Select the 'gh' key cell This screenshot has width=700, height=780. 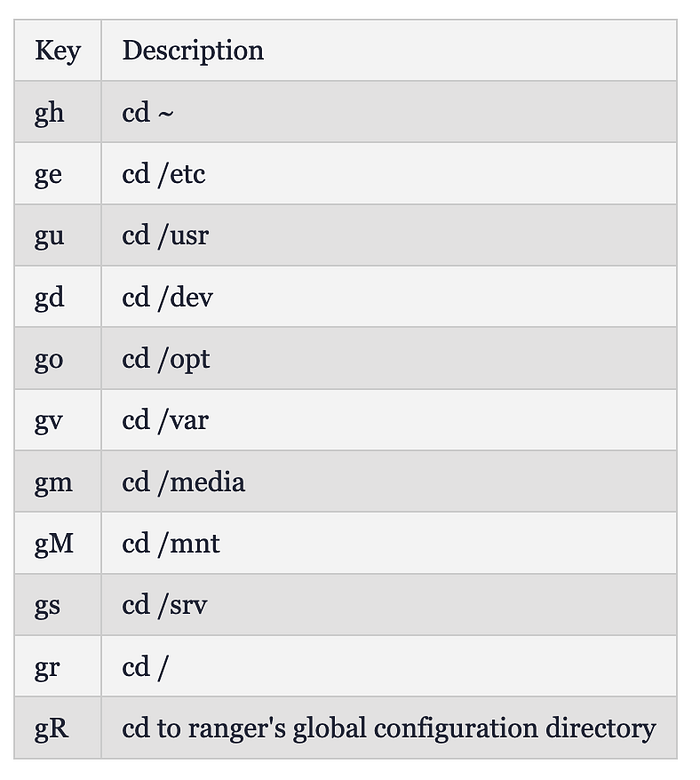click(x=49, y=113)
